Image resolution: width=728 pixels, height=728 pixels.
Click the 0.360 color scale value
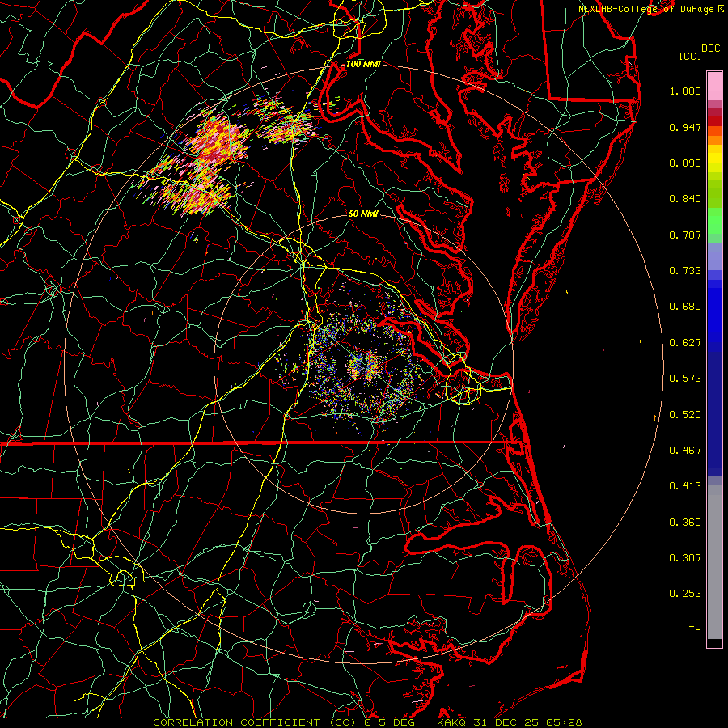click(x=685, y=523)
